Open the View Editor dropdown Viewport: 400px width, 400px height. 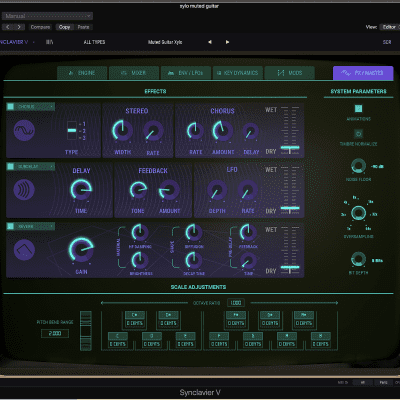pyautogui.click(x=389, y=27)
